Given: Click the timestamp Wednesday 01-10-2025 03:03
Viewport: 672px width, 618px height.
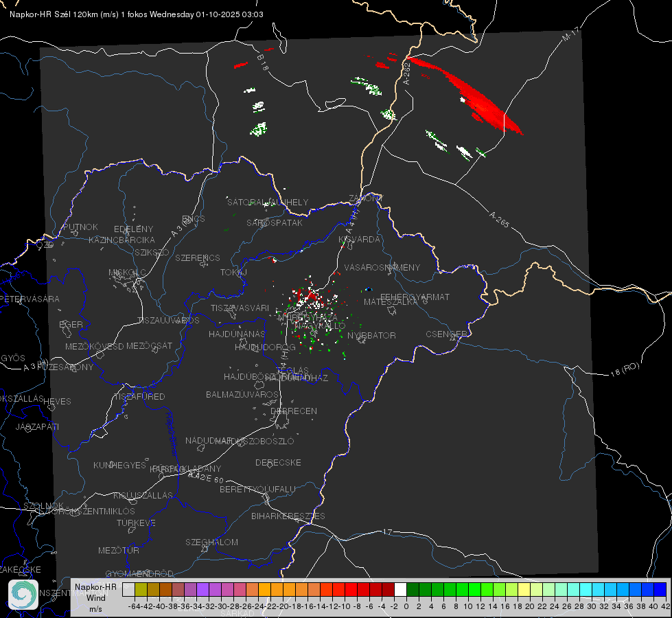Looking at the screenshot, I should (206, 14).
